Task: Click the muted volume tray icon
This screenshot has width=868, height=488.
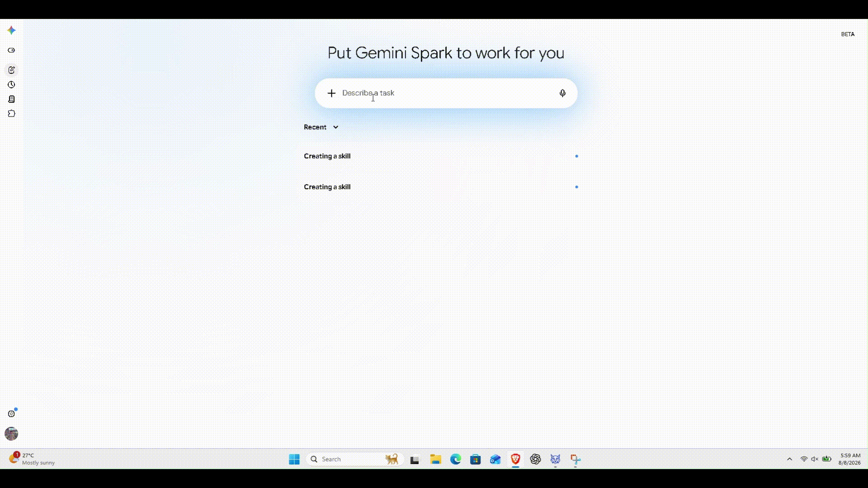Action: [x=815, y=459]
